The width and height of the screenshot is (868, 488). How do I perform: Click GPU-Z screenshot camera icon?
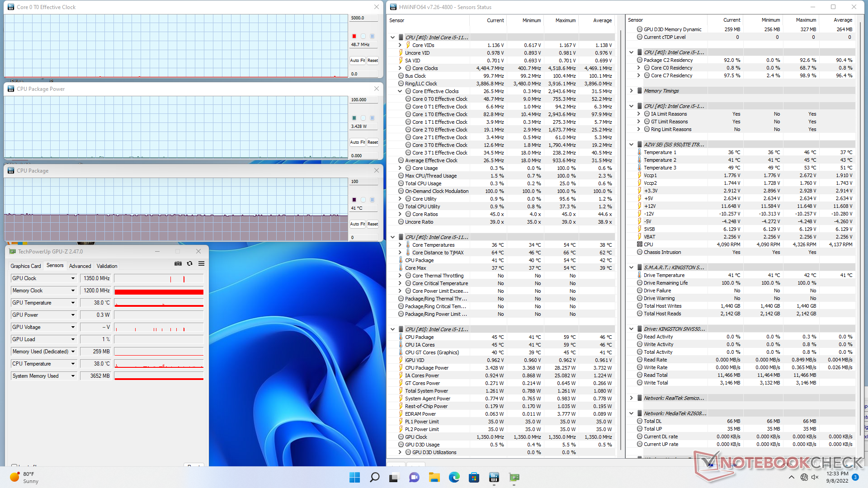[x=178, y=263]
